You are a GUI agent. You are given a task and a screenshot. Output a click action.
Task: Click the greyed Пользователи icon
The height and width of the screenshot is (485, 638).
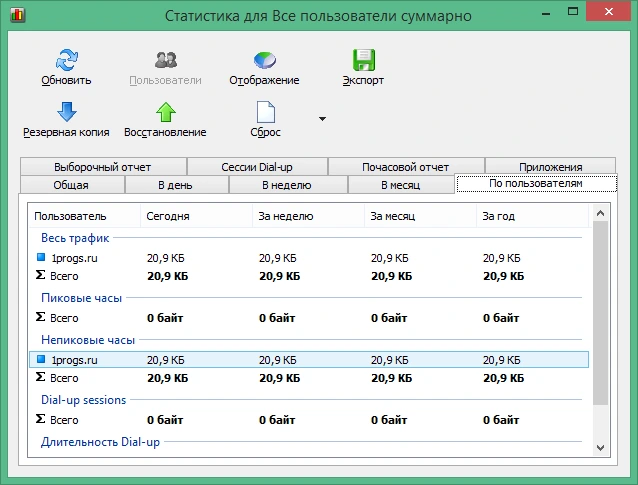(x=166, y=60)
